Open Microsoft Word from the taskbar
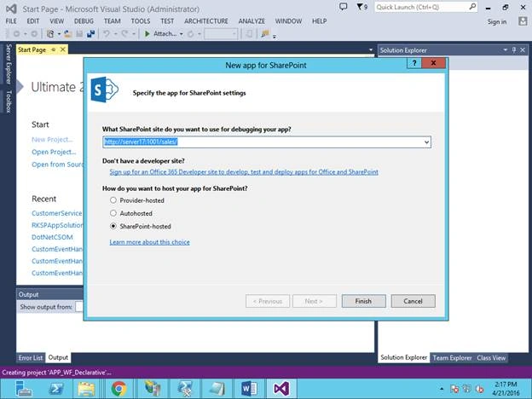Screen dimensions: 532x399 249,389
